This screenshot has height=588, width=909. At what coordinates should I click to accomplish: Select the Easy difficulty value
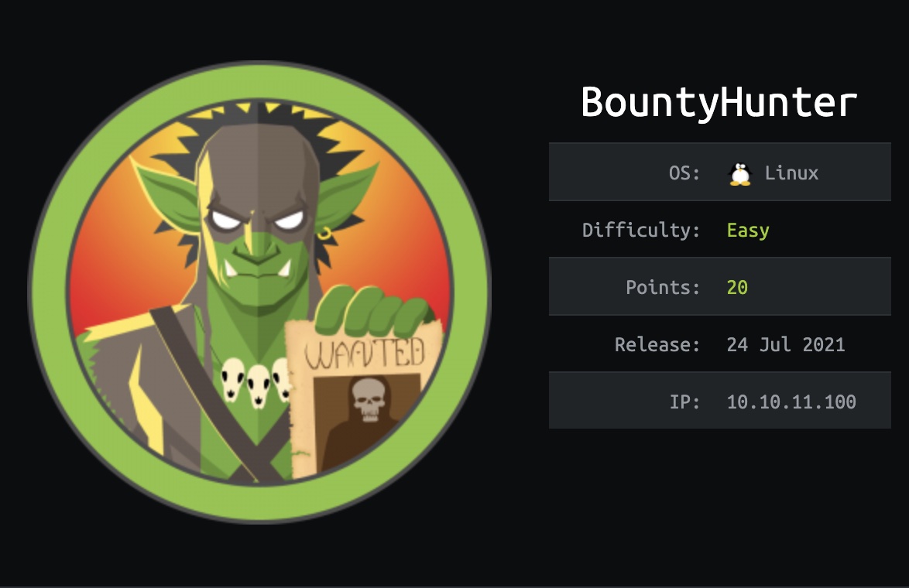(x=748, y=231)
